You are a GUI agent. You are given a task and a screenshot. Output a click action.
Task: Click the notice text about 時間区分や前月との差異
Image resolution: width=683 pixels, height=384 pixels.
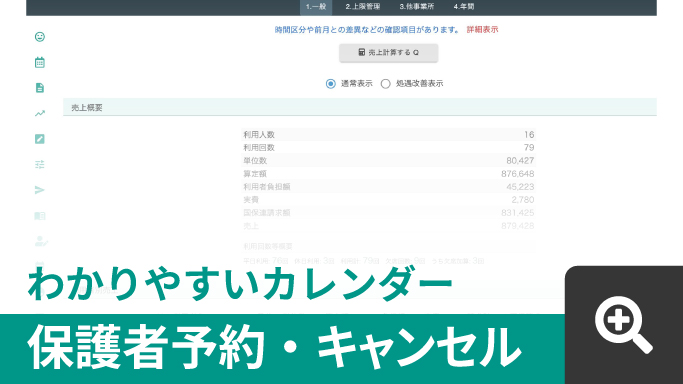pos(367,30)
